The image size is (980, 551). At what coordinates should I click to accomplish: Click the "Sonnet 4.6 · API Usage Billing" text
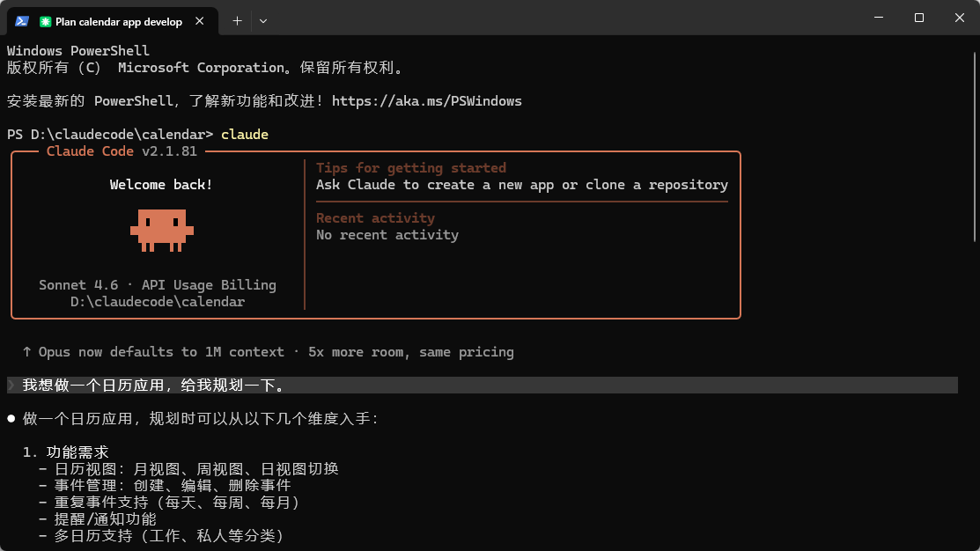158,285
